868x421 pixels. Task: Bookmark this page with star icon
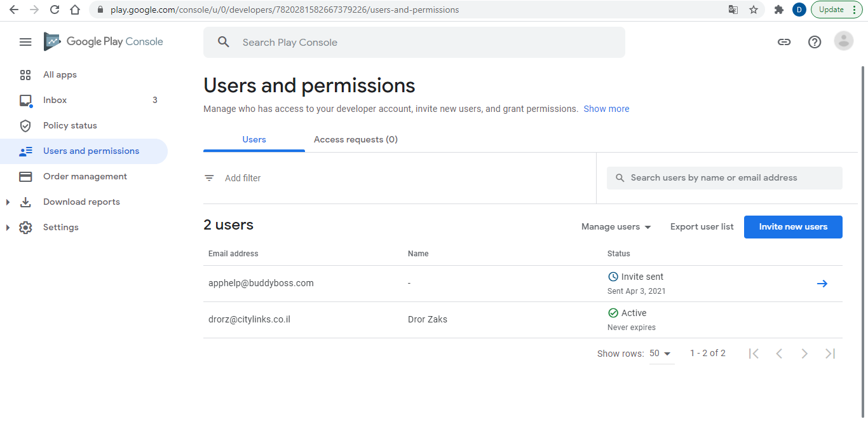point(754,10)
